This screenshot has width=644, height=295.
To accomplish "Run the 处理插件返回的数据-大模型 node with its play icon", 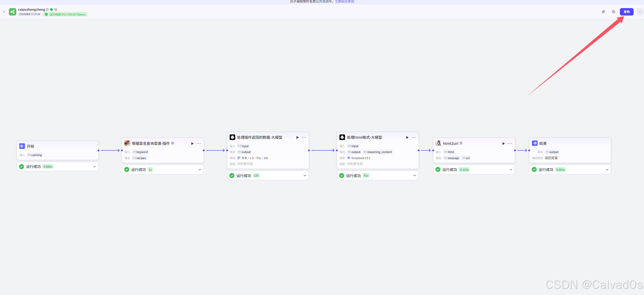I will pos(297,137).
